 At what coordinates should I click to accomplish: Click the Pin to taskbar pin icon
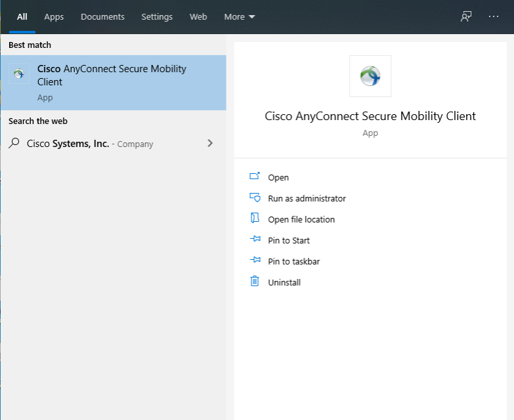click(255, 261)
